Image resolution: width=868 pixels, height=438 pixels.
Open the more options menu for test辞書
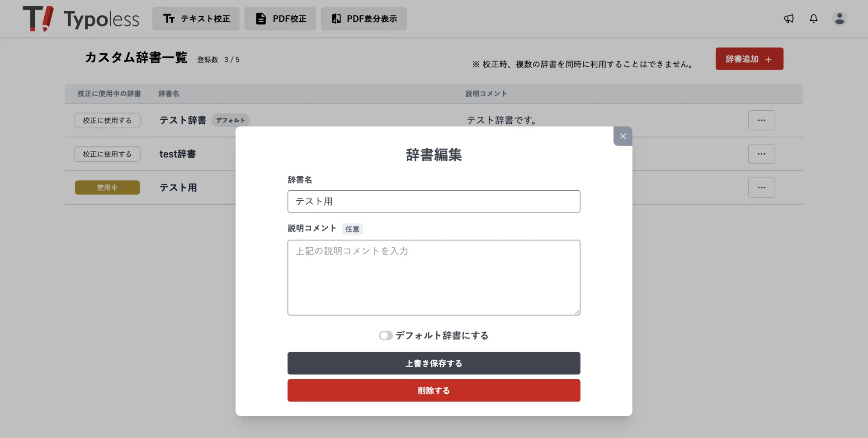pos(761,154)
